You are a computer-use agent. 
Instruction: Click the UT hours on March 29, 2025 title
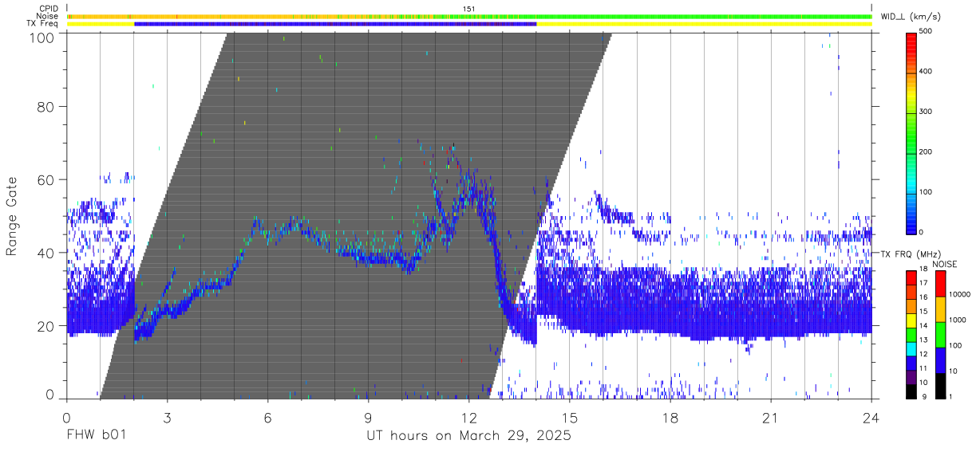pyautogui.click(x=468, y=437)
